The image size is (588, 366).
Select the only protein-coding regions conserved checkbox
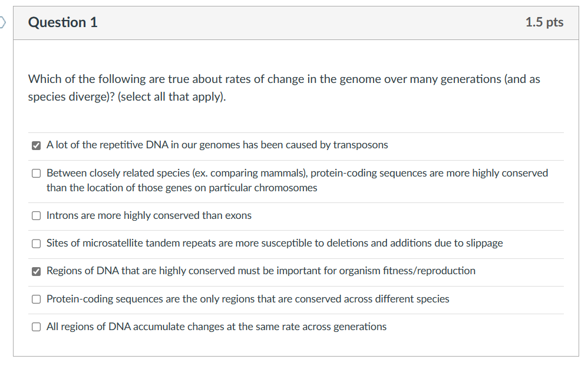(x=36, y=300)
